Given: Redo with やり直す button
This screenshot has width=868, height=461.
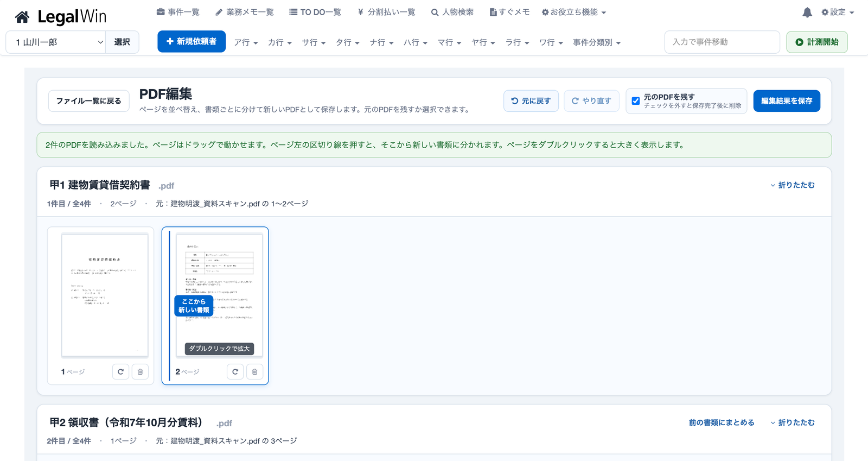Looking at the screenshot, I should [x=592, y=101].
